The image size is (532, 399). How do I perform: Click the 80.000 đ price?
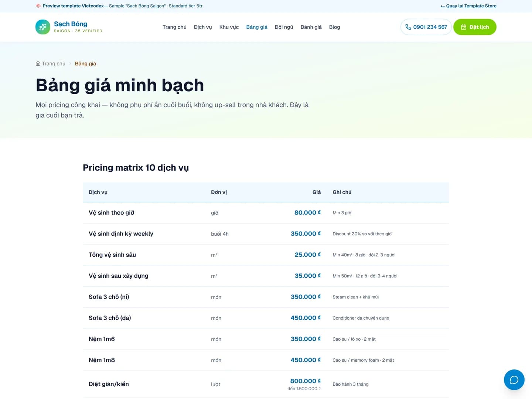tap(307, 213)
